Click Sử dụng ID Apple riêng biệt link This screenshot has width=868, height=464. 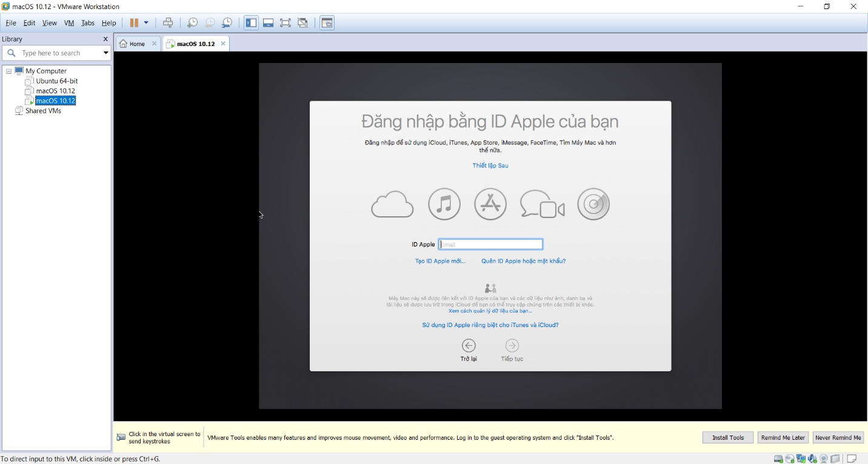point(490,325)
